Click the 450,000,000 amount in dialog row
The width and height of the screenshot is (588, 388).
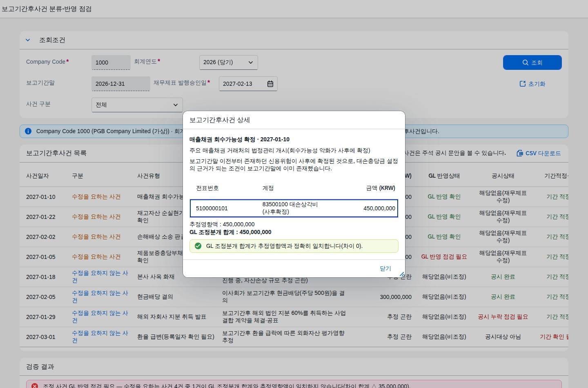[x=379, y=208]
